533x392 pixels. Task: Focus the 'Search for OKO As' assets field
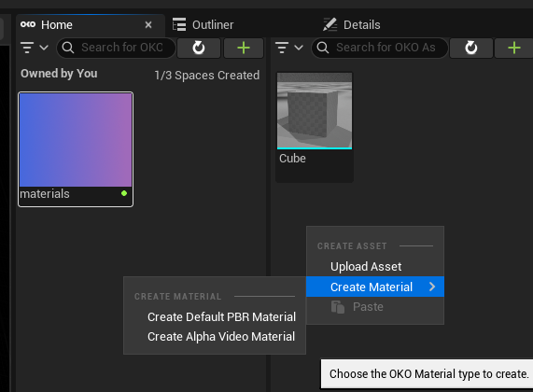click(379, 48)
